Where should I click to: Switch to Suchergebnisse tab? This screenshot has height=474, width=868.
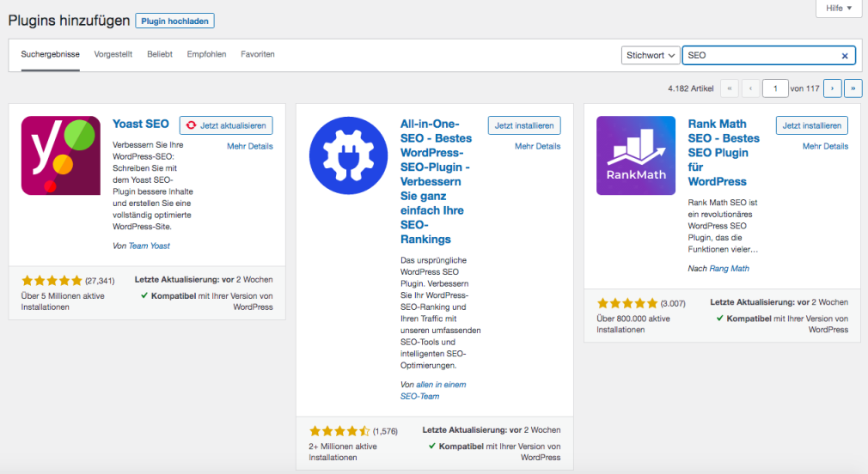[51, 54]
